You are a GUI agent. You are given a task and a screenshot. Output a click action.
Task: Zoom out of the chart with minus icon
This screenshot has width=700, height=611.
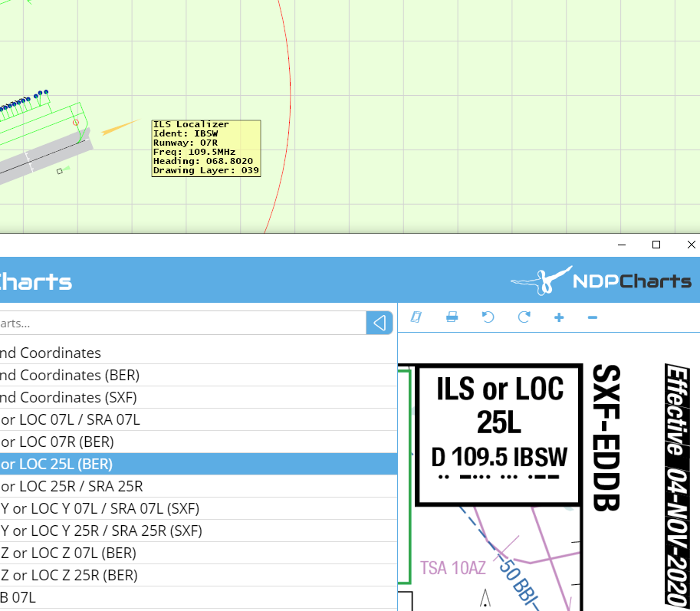coord(592,317)
